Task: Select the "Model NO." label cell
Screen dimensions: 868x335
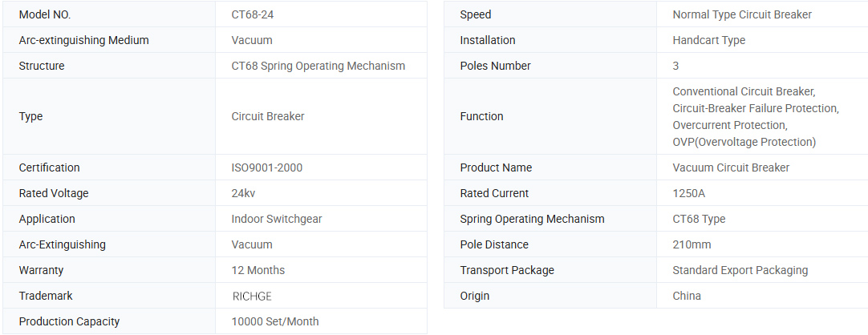Action: point(45,14)
